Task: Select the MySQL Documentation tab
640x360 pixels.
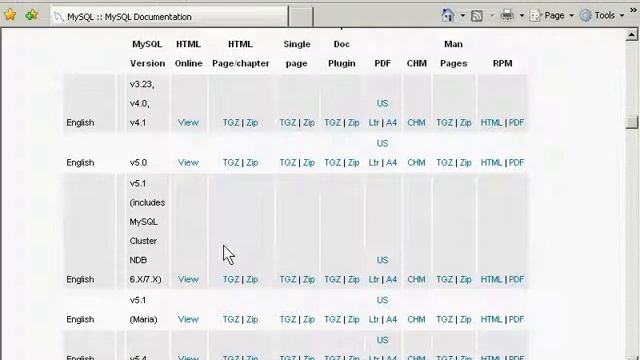Action: (169, 17)
